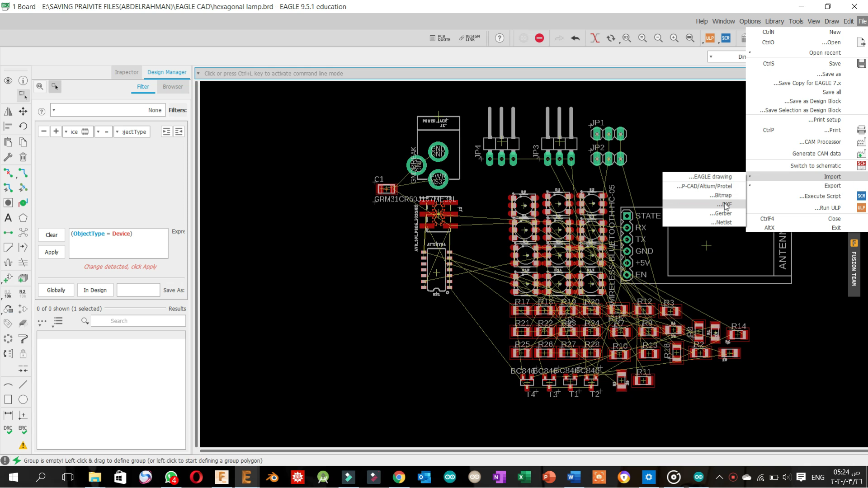This screenshot has height=488, width=868.
Task: Open the Filters preset dropdown showing None
Action: 108,110
